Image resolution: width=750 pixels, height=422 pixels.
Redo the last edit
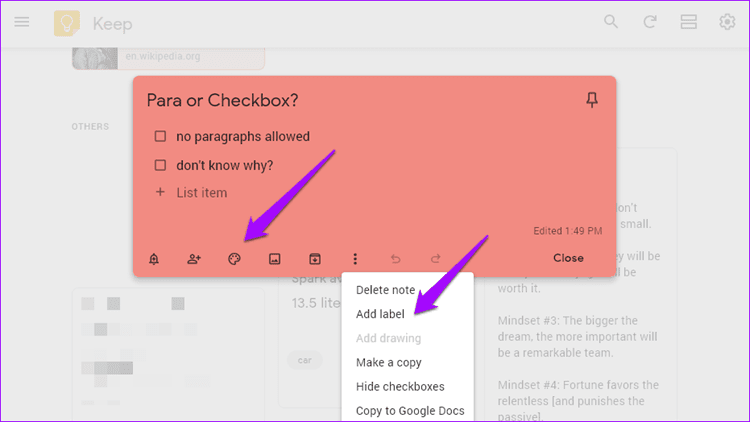point(435,259)
